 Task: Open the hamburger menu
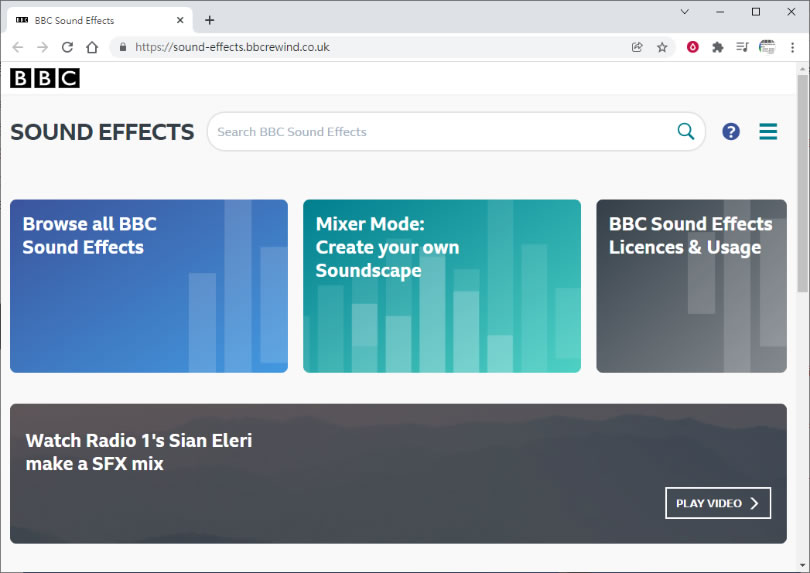click(768, 132)
